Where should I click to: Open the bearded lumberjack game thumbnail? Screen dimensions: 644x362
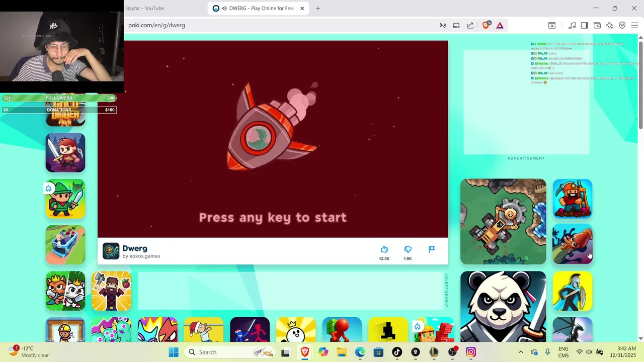(x=112, y=291)
